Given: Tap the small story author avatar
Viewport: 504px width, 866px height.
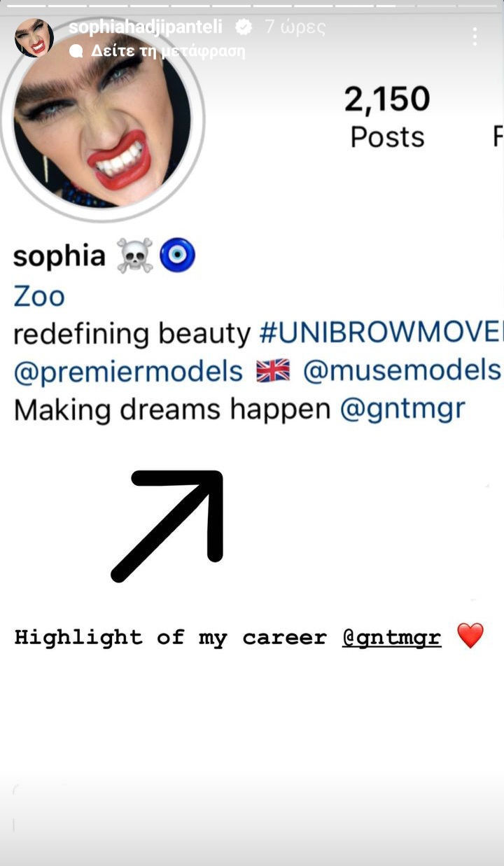Looking at the screenshot, I should pos(34,39).
